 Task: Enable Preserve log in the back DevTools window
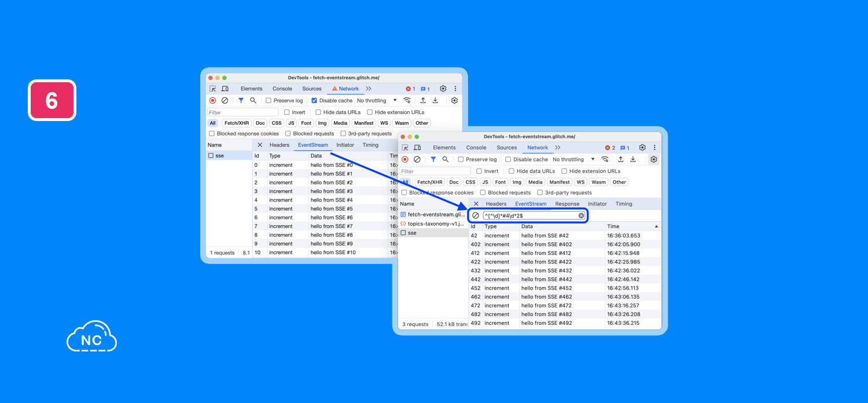(269, 101)
